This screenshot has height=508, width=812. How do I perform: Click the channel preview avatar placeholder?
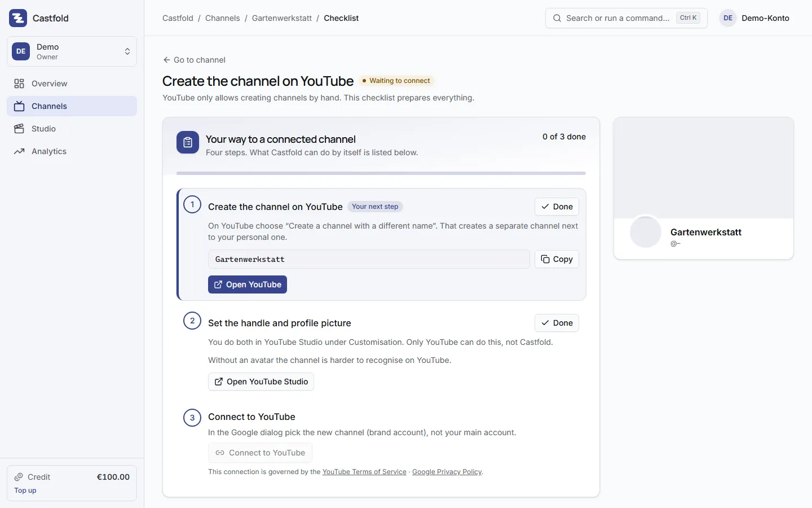646,232
